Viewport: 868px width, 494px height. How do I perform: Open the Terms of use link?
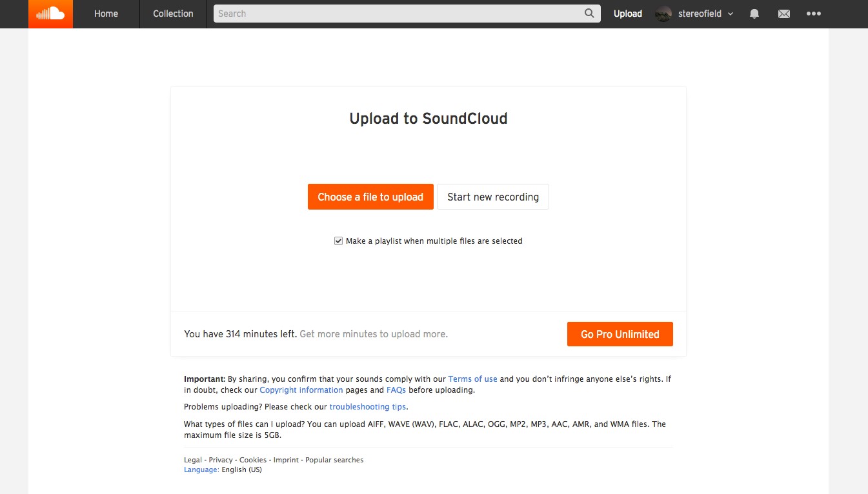[x=472, y=379]
